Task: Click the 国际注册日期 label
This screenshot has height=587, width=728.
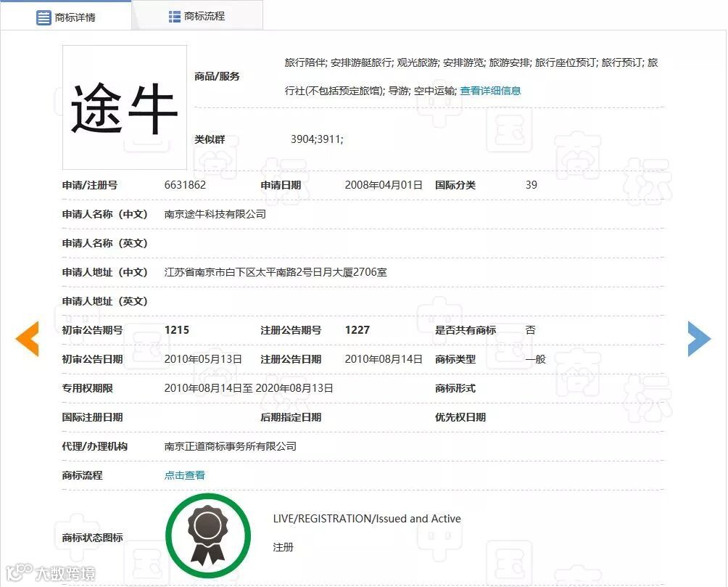Action: click(x=92, y=417)
